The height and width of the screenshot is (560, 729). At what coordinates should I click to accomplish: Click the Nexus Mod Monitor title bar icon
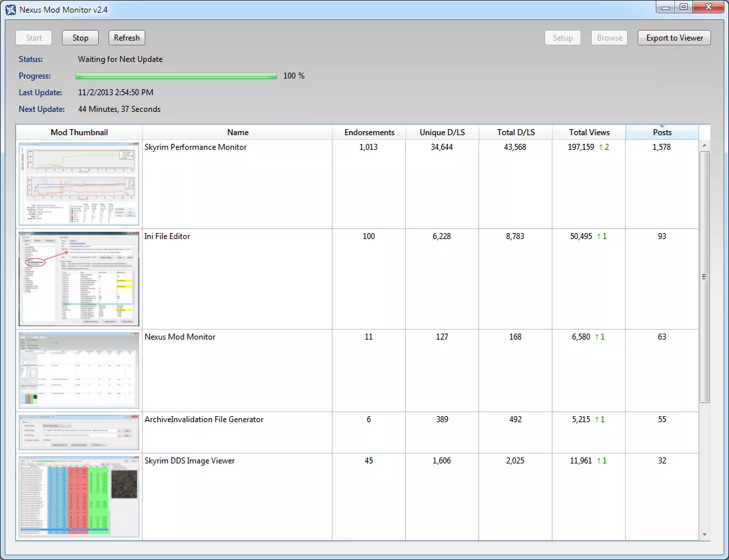point(10,9)
